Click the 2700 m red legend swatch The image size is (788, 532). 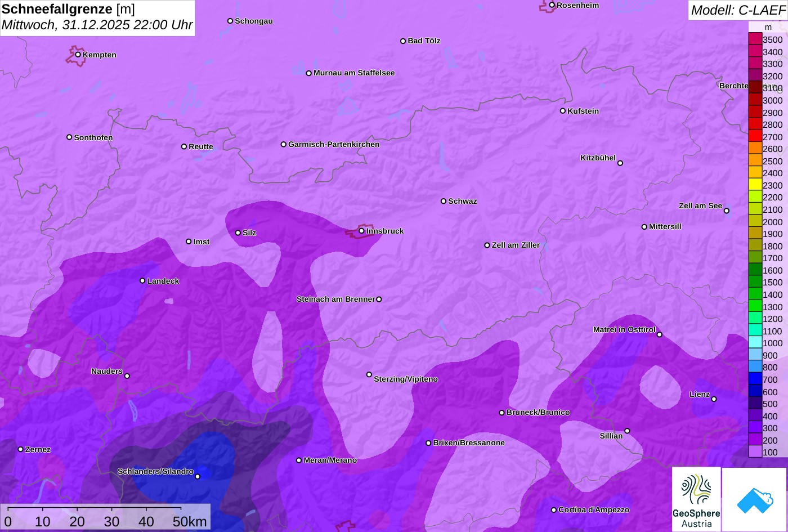(x=755, y=136)
